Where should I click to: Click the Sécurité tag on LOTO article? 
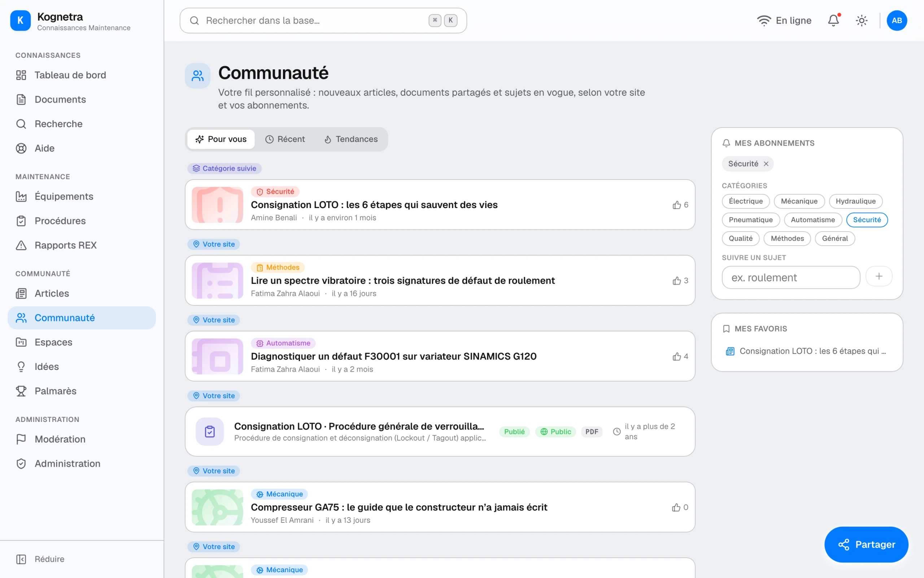coord(275,192)
